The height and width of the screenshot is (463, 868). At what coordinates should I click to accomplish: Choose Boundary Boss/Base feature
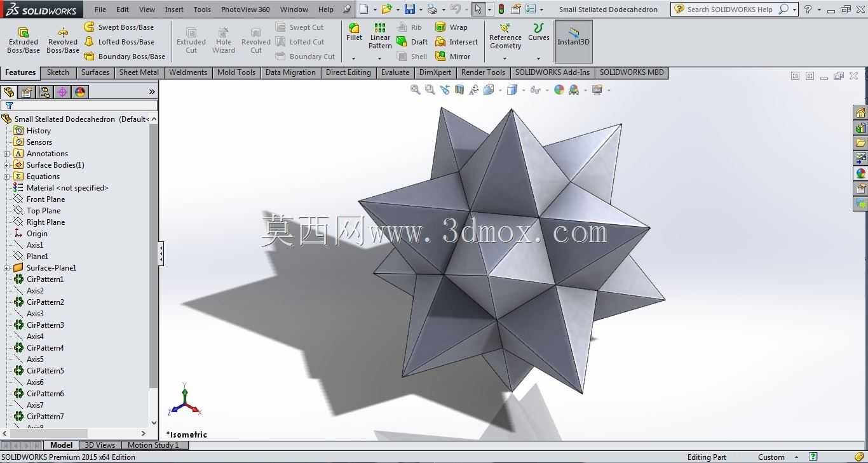point(125,57)
